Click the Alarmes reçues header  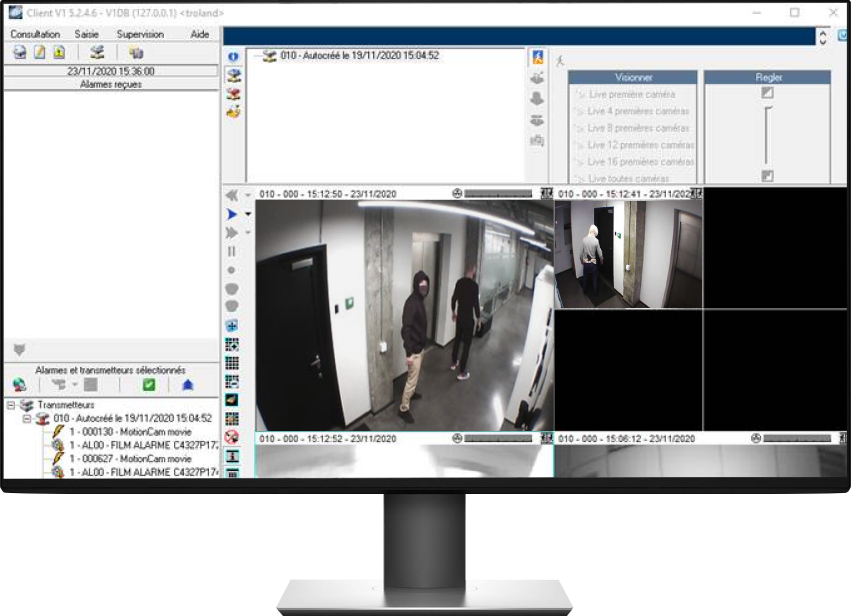(x=111, y=84)
